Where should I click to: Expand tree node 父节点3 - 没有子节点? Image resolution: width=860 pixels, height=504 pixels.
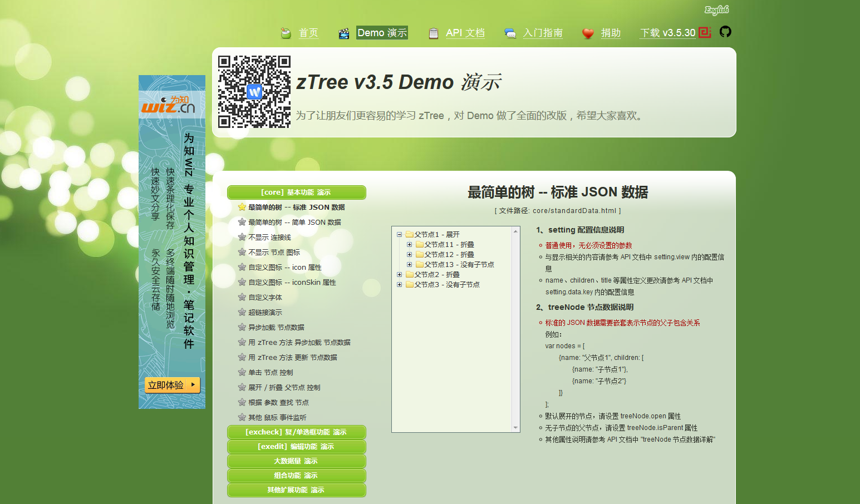(399, 285)
